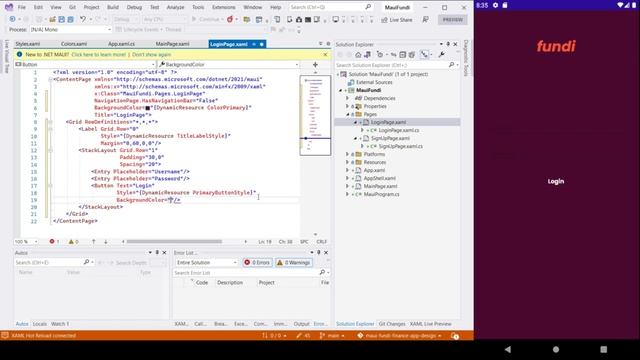Open the Debug menu

[x=134, y=7]
